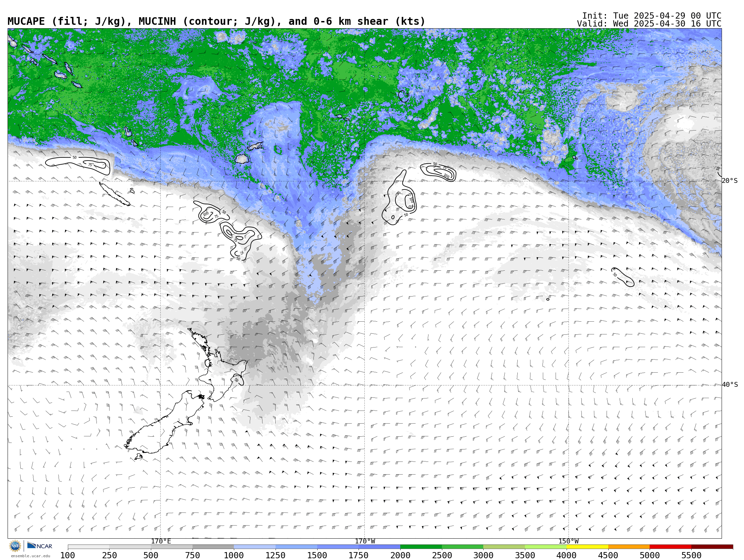Click the colorbar label 250
Image resolution: width=744 pixels, height=560 pixels.
[x=110, y=556]
